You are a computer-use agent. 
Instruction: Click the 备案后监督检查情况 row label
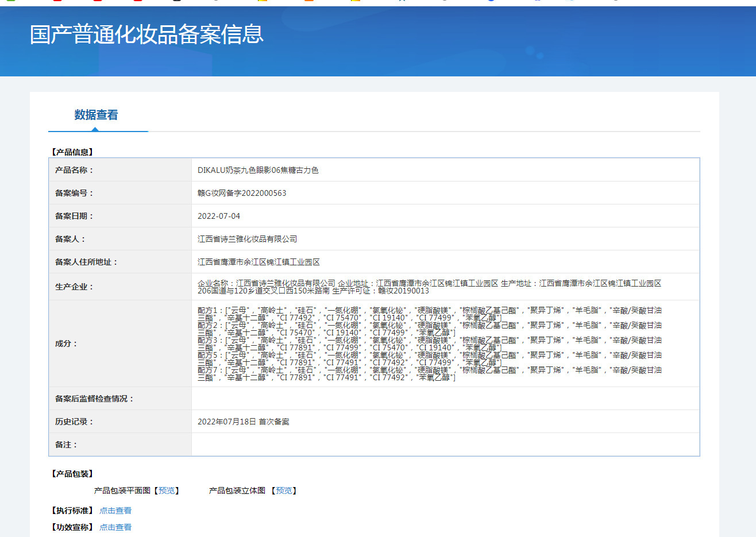(x=94, y=399)
